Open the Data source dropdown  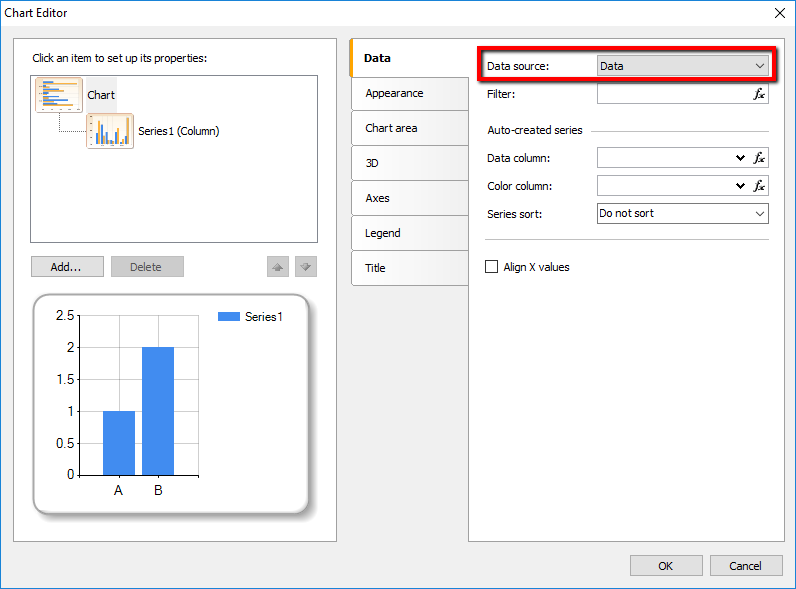pos(682,66)
